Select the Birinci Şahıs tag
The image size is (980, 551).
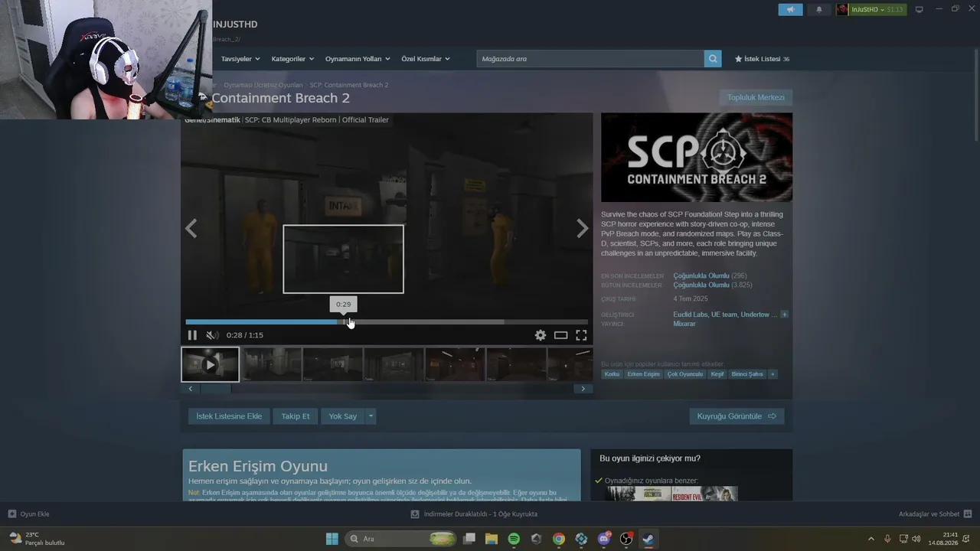tap(747, 374)
